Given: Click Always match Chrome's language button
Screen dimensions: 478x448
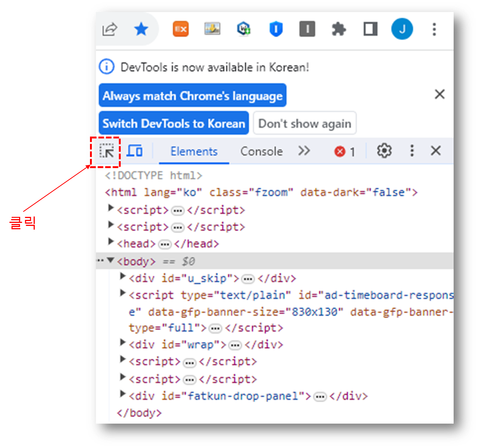Looking at the screenshot, I should pyautogui.click(x=193, y=95).
